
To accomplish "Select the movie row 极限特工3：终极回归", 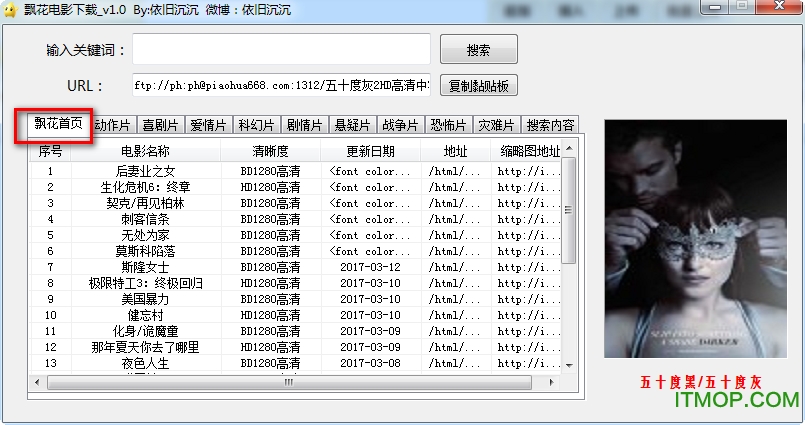I will pos(296,283).
